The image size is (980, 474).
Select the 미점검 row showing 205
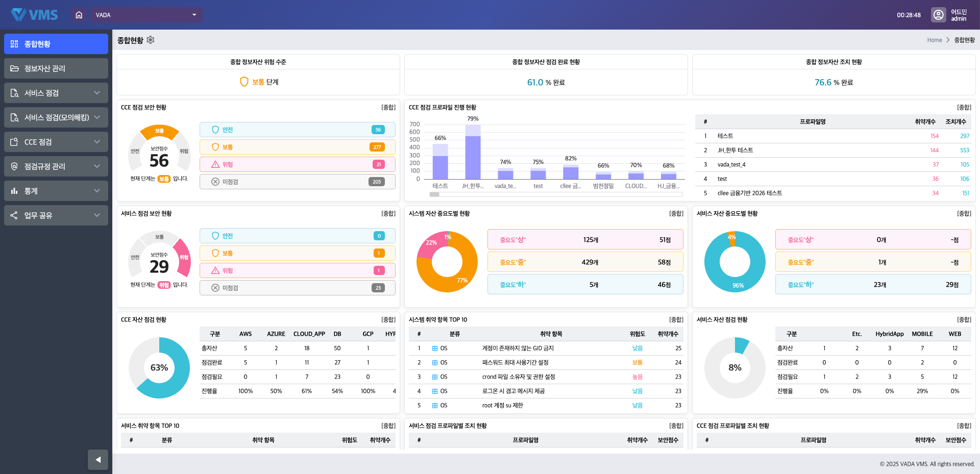tap(298, 182)
